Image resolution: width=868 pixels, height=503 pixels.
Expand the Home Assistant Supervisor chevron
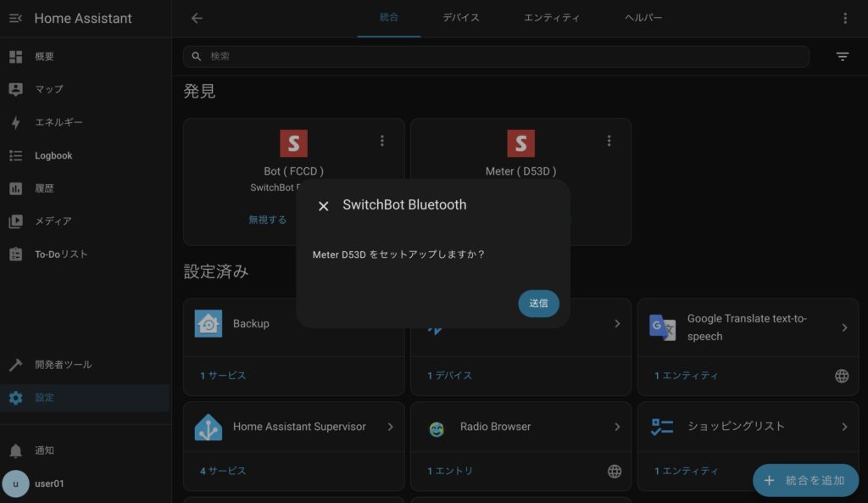tap(390, 428)
